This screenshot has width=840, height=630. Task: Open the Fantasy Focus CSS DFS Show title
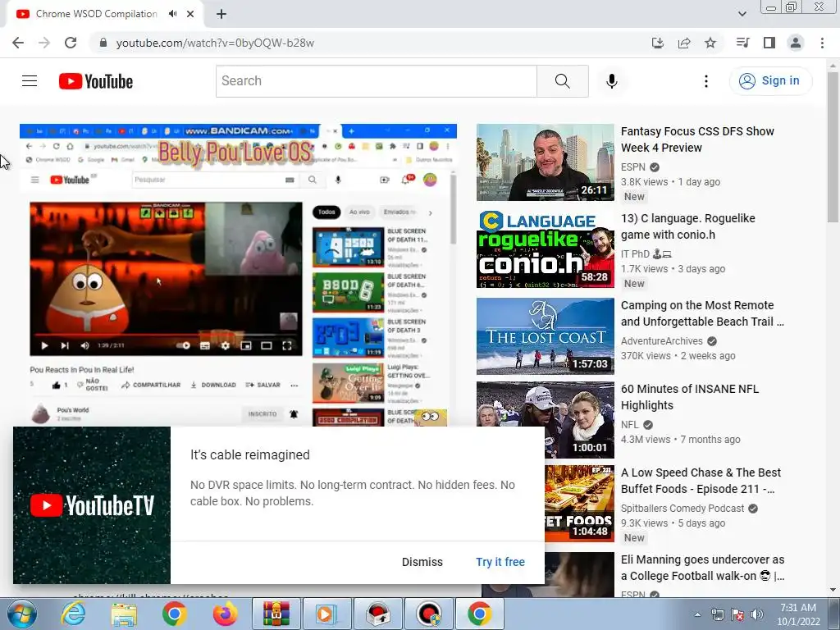697,139
